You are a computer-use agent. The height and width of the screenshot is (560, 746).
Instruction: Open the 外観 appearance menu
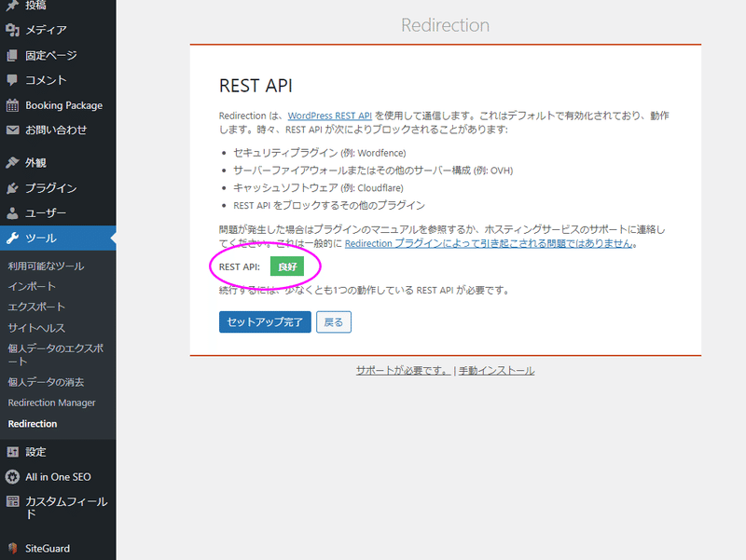coord(35,162)
